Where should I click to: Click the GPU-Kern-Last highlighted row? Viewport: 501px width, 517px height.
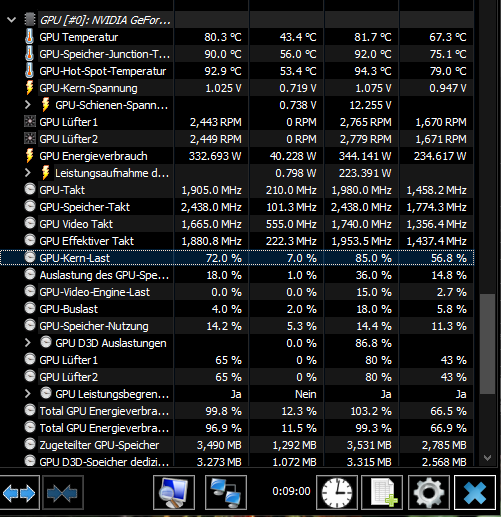coord(237,258)
